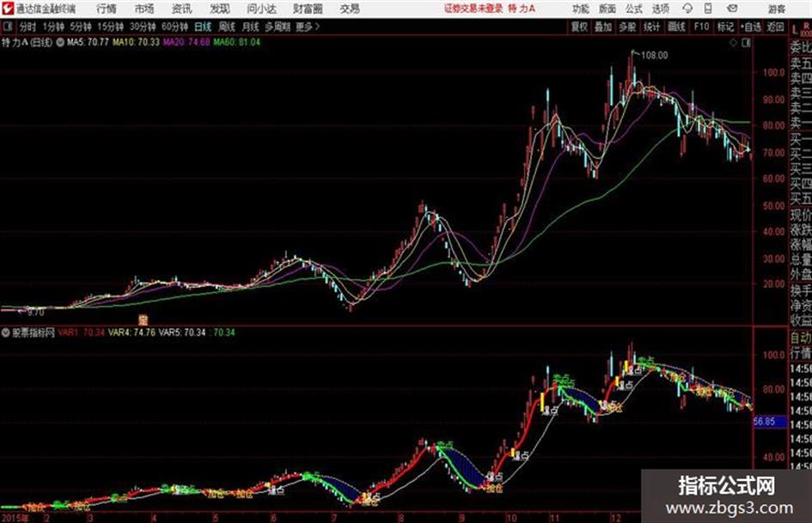Open the 市场 menu
812x523 pixels.
tap(144, 9)
